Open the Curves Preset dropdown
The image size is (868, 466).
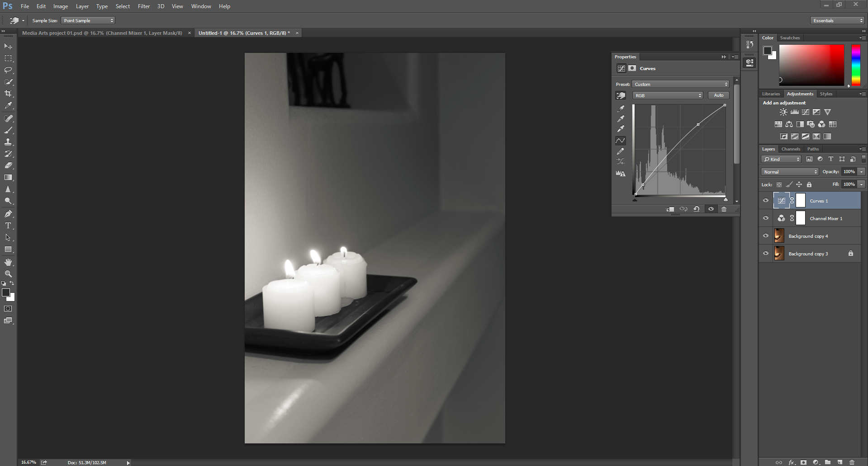point(681,85)
